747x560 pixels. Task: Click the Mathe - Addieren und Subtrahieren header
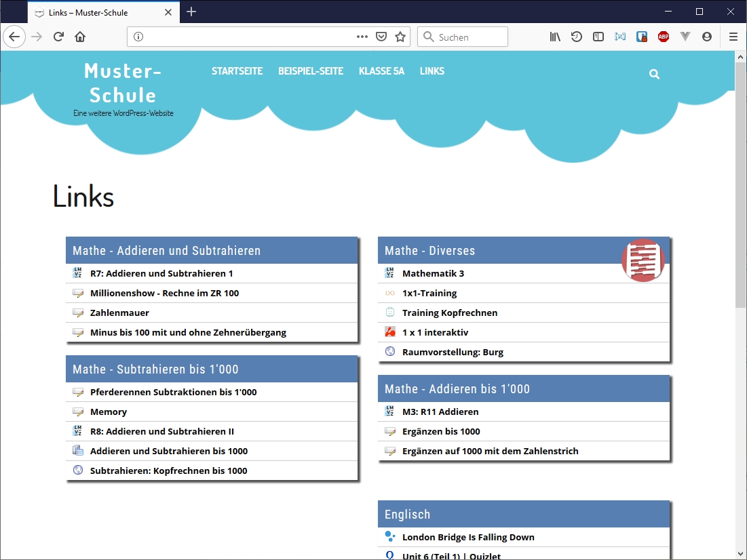pyautogui.click(x=212, y=250)
